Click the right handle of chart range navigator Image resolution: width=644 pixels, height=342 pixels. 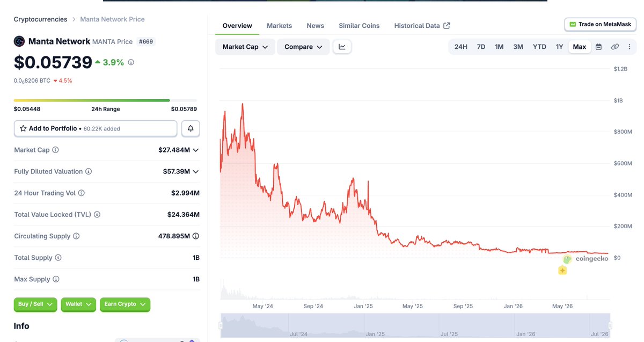[610, 325]
